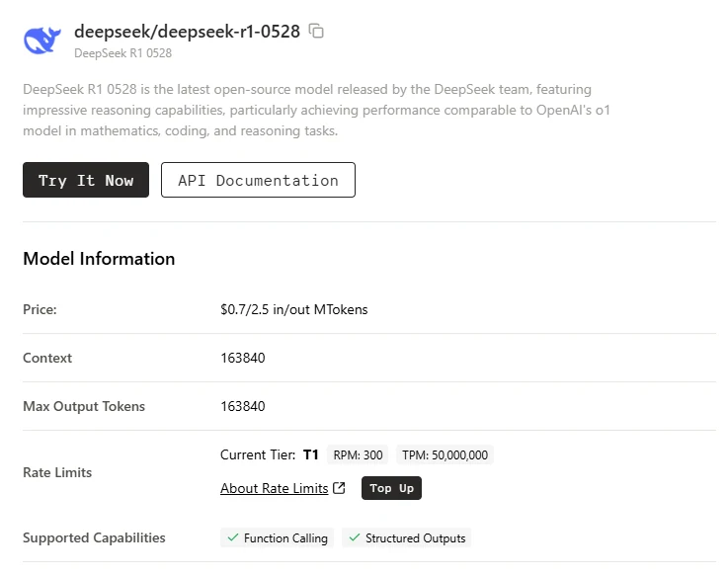728x576 pixels.
Task: Click the Price: row label
Action: 40,309
